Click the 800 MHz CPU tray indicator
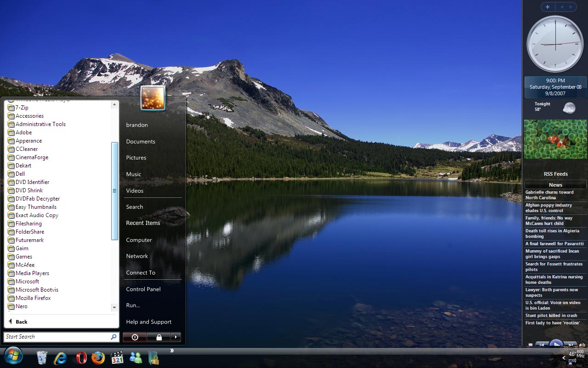588x368 pixels. (581, 354)
